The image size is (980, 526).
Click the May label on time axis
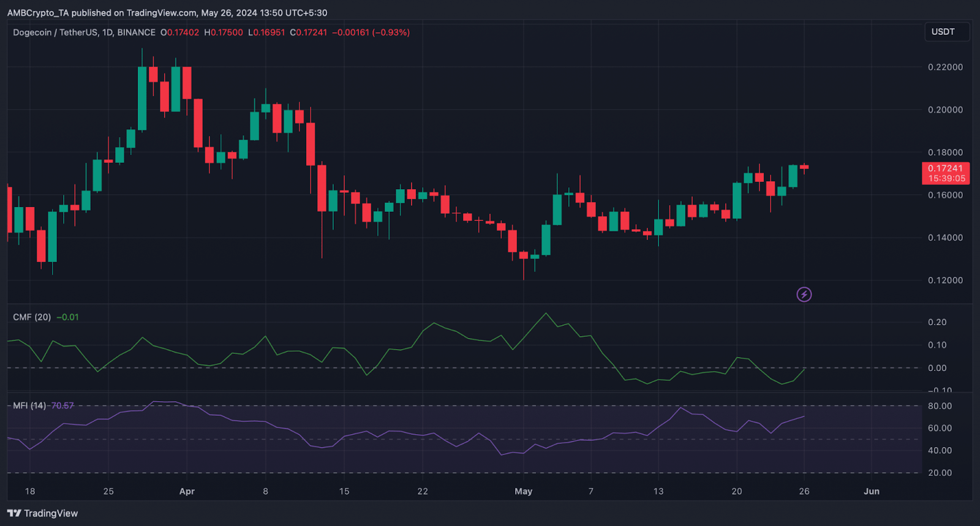[x=523, y=491]
